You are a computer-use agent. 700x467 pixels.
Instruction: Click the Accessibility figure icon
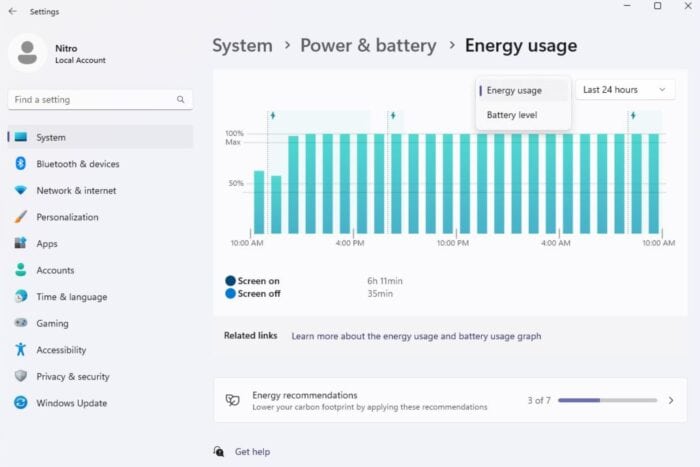click(x=20, y=350)
